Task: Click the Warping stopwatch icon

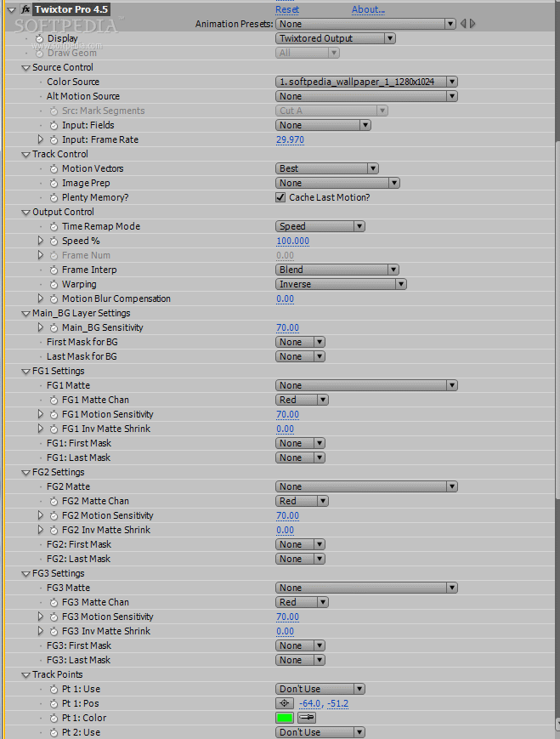Action: click(54, 285)
